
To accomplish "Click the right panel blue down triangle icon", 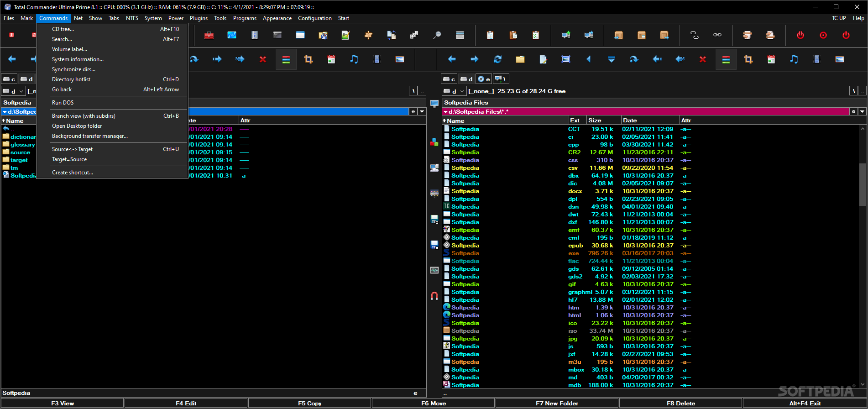I will click(x=612, y=59).
